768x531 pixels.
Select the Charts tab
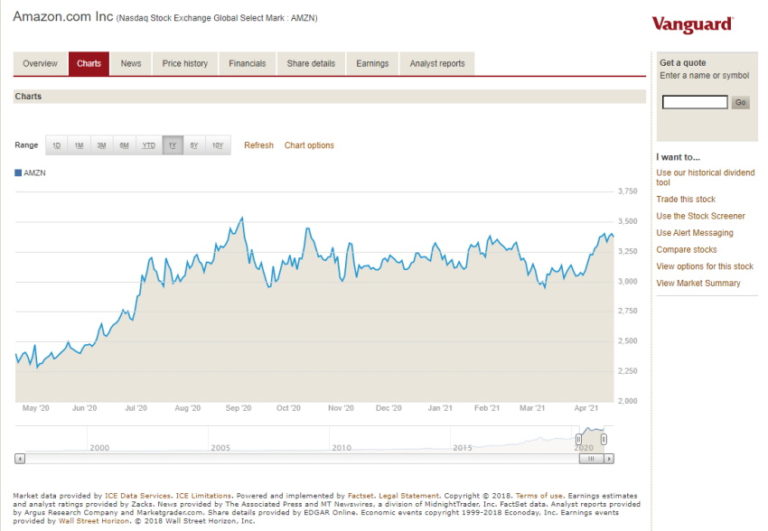[x=89, y=64]
